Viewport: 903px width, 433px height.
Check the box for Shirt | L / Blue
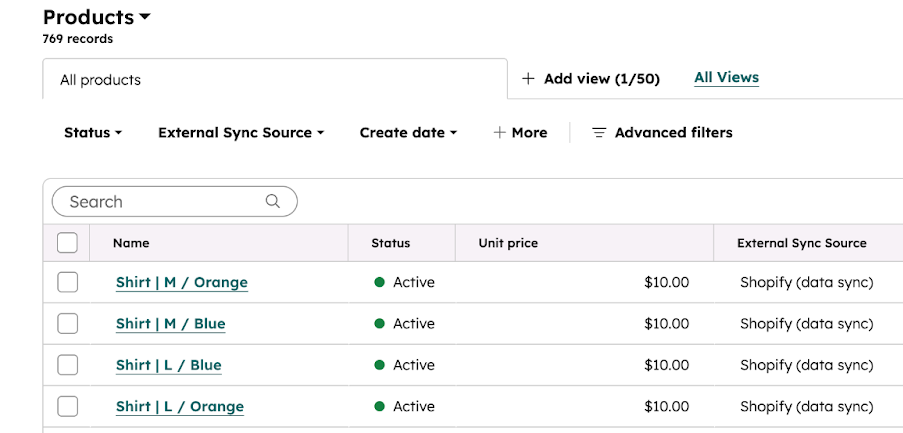coord(67,366)
